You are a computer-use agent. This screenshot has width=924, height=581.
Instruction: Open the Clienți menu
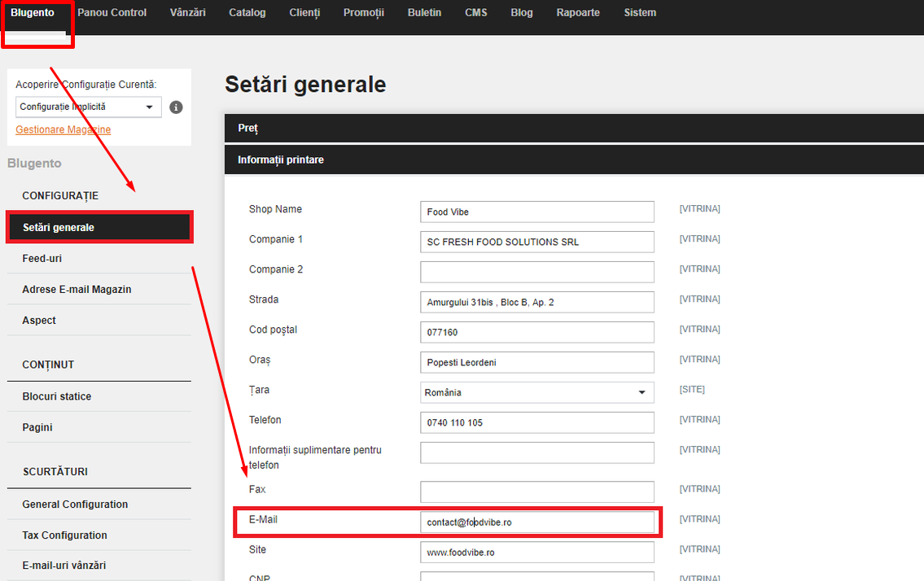[304, 12]
